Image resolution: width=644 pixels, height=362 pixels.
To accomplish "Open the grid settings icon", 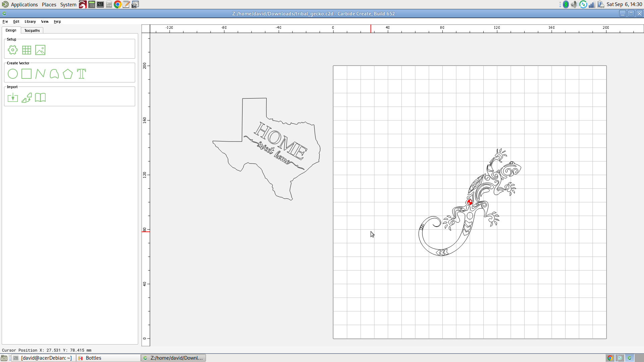I will (26, 50).
